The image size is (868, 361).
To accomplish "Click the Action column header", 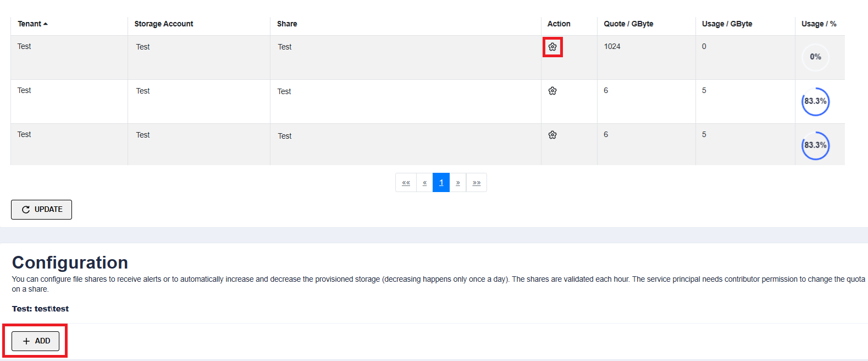I will (559, 24).
